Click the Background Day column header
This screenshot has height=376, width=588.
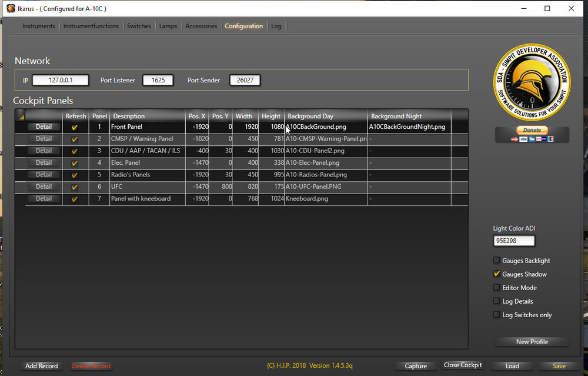326,117
